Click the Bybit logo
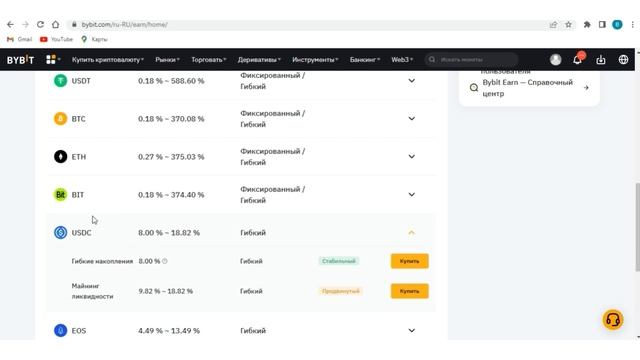Image resolution: width=640 pixels, height=360 pixels. coord(20,60)
